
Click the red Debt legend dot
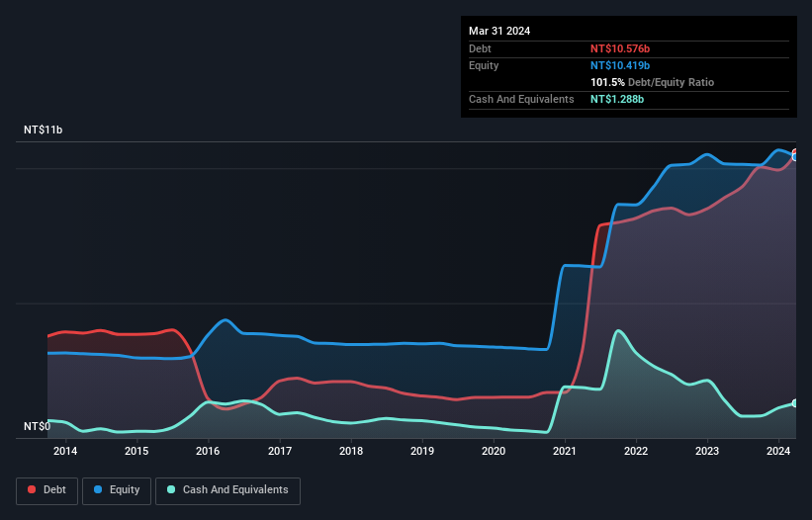click(32, 489)
